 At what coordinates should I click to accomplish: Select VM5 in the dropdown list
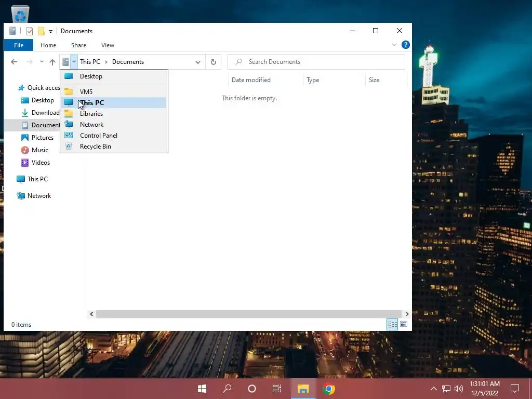[114, 91]
